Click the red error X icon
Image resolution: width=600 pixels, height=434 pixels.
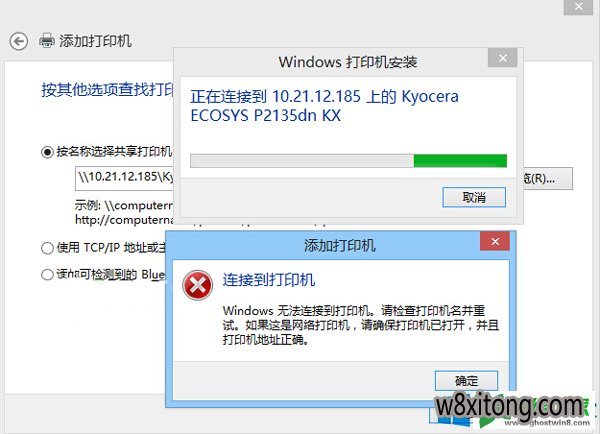[197, 286]
